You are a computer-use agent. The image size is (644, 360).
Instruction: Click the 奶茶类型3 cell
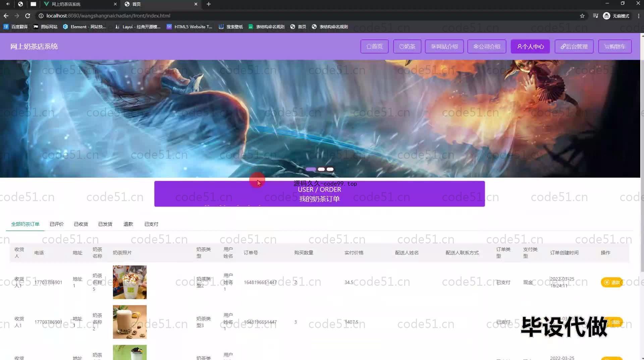tap(203, 322)
